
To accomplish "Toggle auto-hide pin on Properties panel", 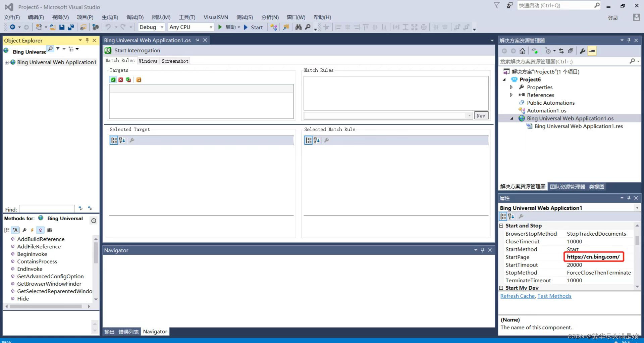I will (x=629, y=198).
